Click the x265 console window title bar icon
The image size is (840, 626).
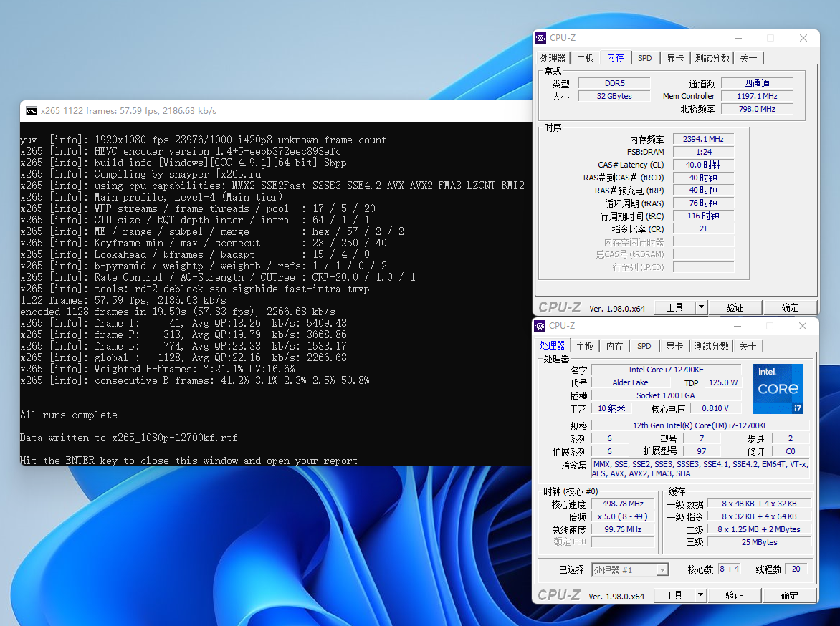coord(32,111)
